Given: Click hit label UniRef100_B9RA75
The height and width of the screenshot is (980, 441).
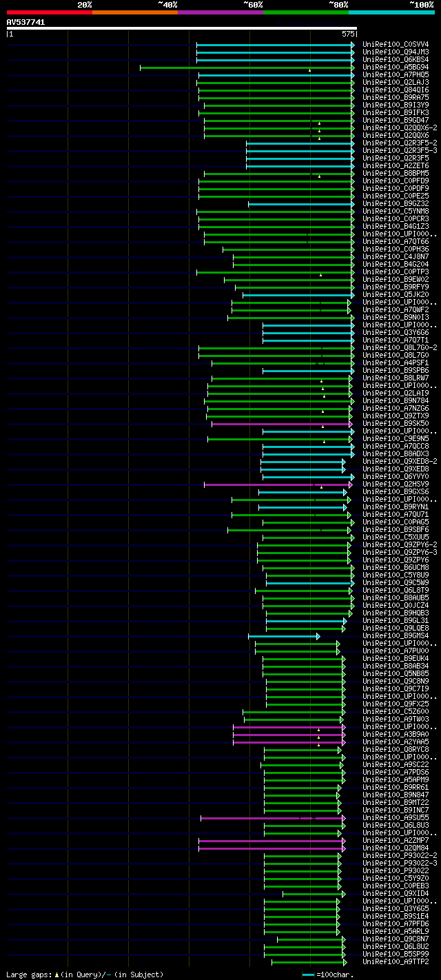Looking at the screenshot, I should pos(397,97).
